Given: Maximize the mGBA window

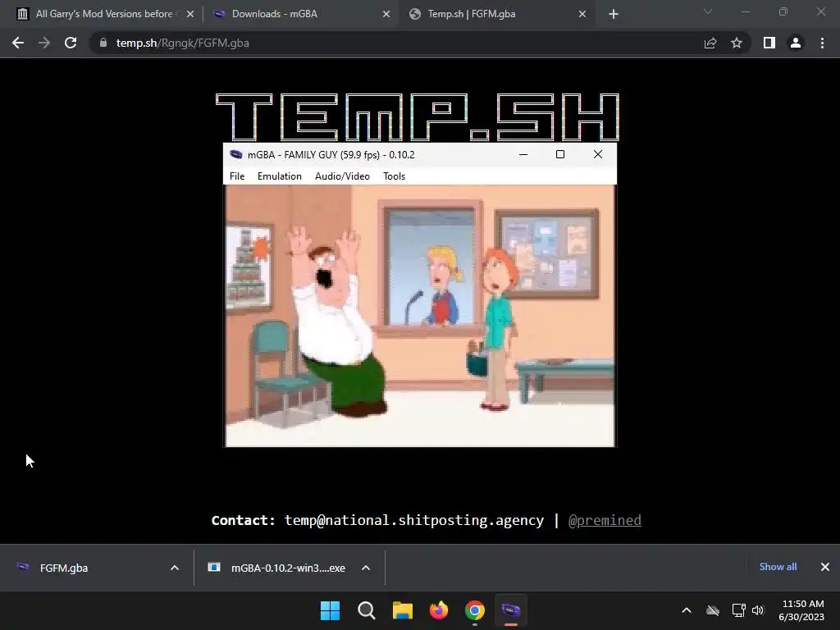Looking at the screenshot, I should [560, 154].
